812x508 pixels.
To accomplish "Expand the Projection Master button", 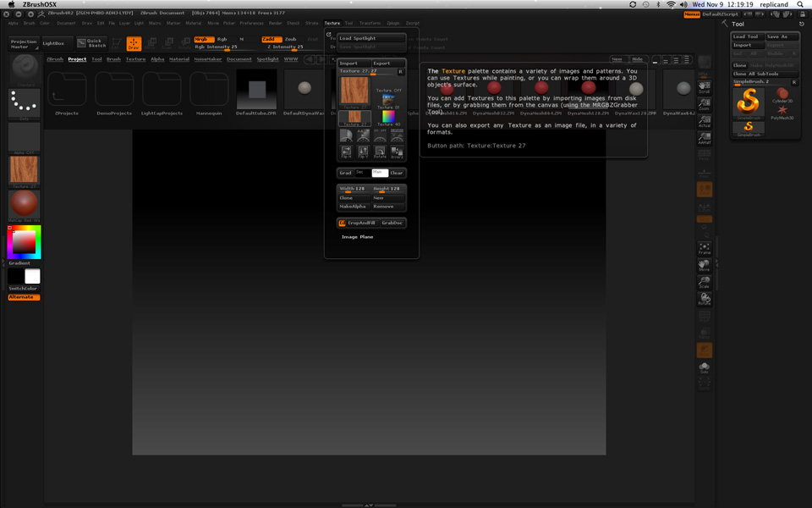I will pos(24,43).
